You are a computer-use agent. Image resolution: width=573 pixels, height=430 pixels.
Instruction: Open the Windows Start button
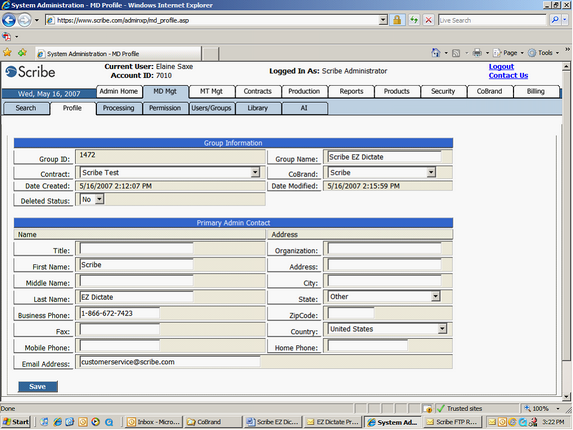16,422
